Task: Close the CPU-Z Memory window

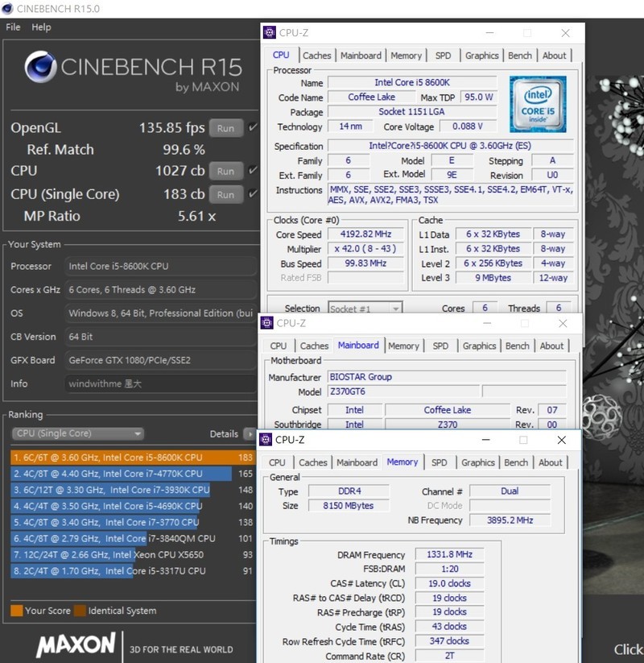Action: click(x=561, y=440)
